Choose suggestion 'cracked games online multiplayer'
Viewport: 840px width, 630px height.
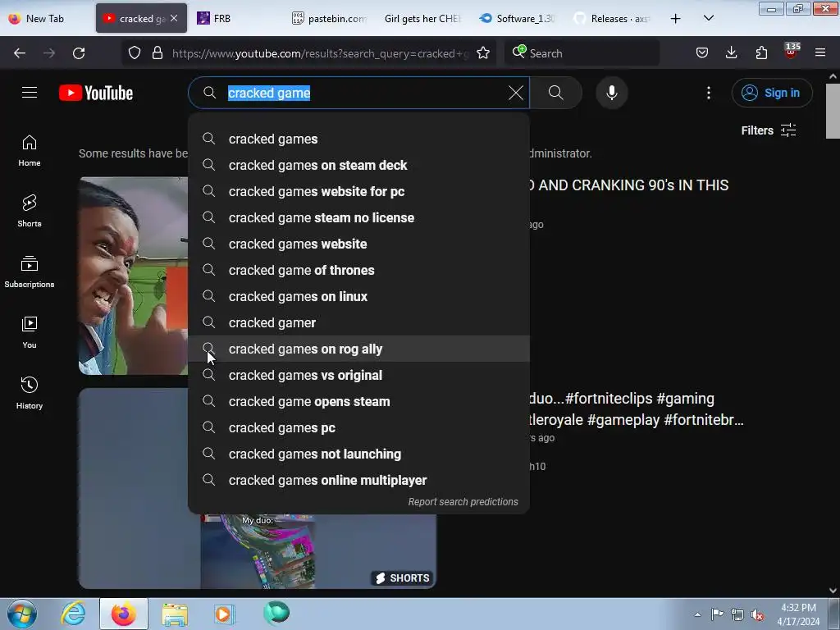[359, 480]
